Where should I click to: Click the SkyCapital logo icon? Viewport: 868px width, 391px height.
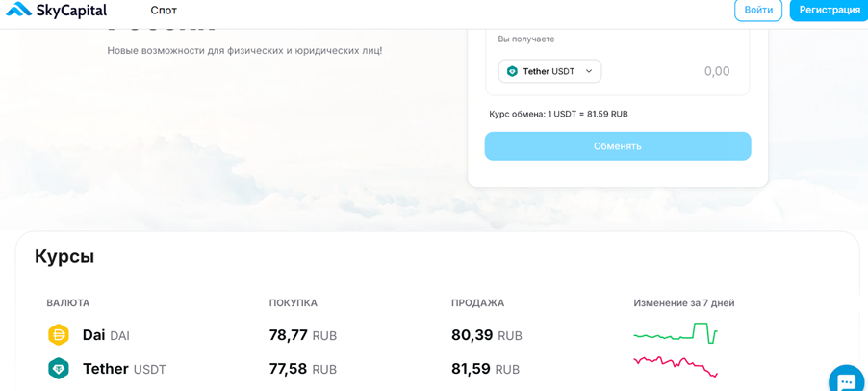click(18, 10)
